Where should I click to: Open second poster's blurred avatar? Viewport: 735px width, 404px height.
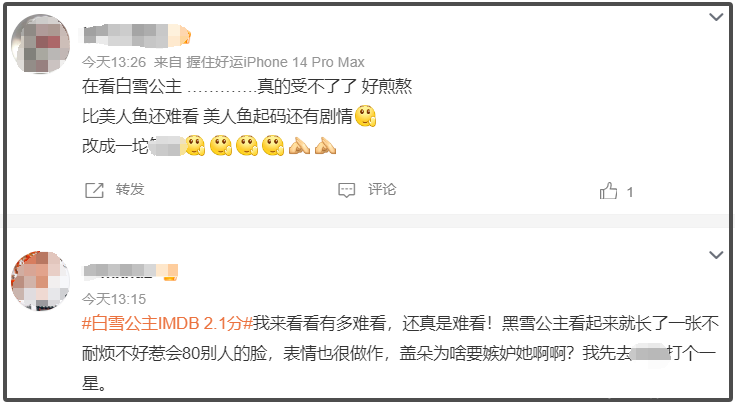(40, 281)
